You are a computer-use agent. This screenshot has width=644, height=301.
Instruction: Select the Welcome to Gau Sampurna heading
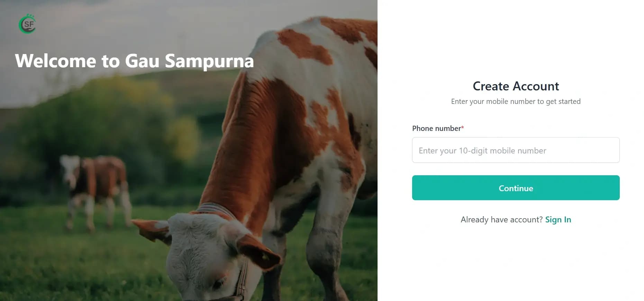tap(134, 61)
